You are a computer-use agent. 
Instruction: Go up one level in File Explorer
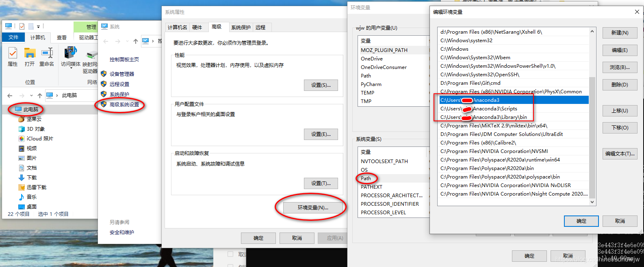[x=40, y=95]
